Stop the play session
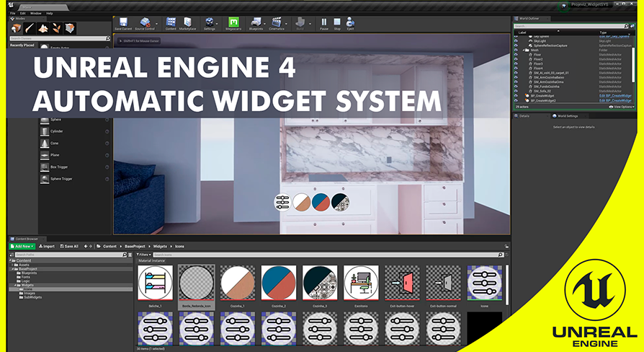This screenshot has width=644, height=352. point(337,23)
